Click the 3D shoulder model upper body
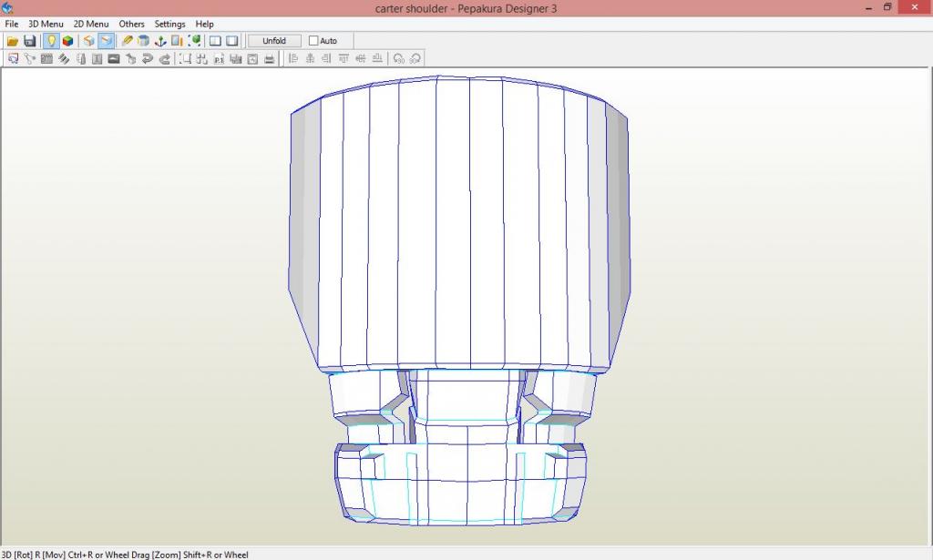The image size is (933, 560). point(459,225)
